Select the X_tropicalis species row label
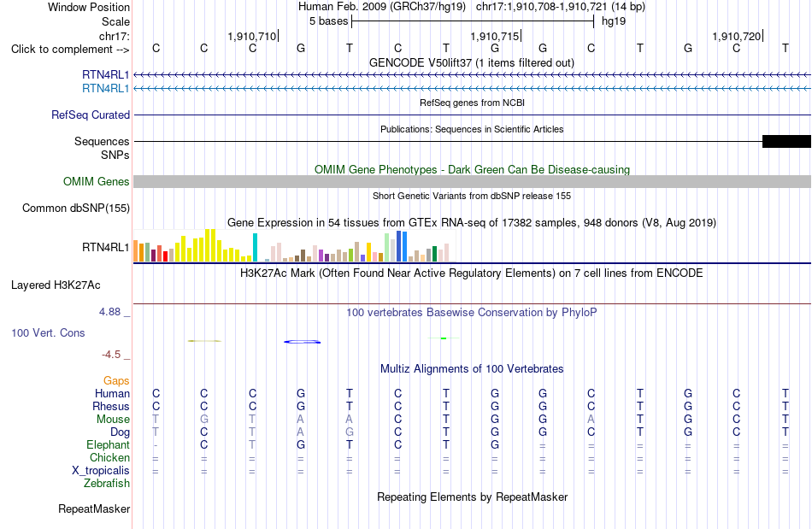This screenshot has width=812, height=529. 101,471
